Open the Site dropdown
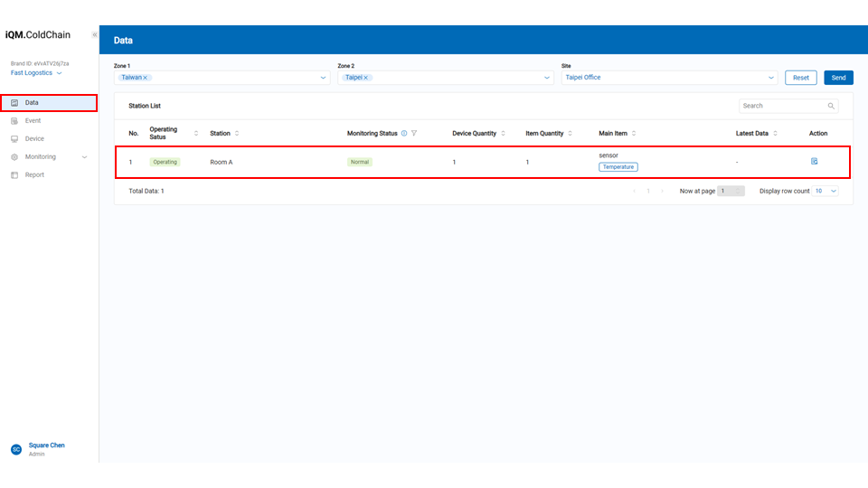 pos(771,78)
